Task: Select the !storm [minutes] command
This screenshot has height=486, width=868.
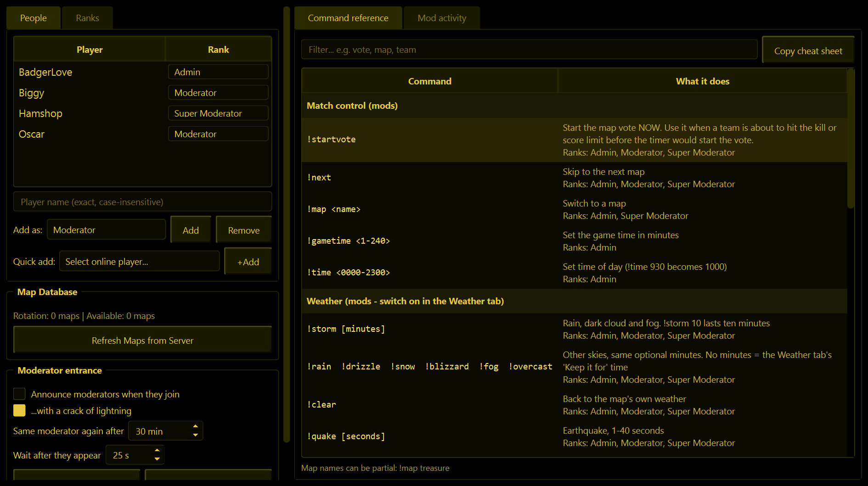Action: [x=346, y=329]
